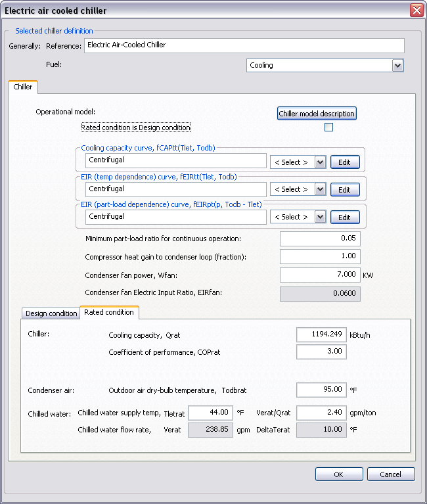Screen dimensions: 427x504
Task: Expand the Cooling capacity curve Select dropdown
Action: pos(320,162)
